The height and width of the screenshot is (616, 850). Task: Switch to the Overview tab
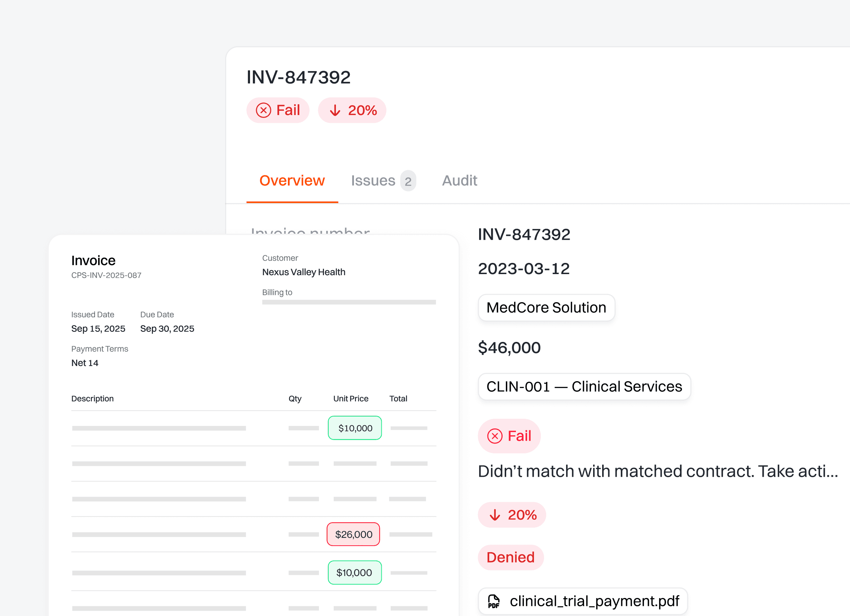pos(292,181)
